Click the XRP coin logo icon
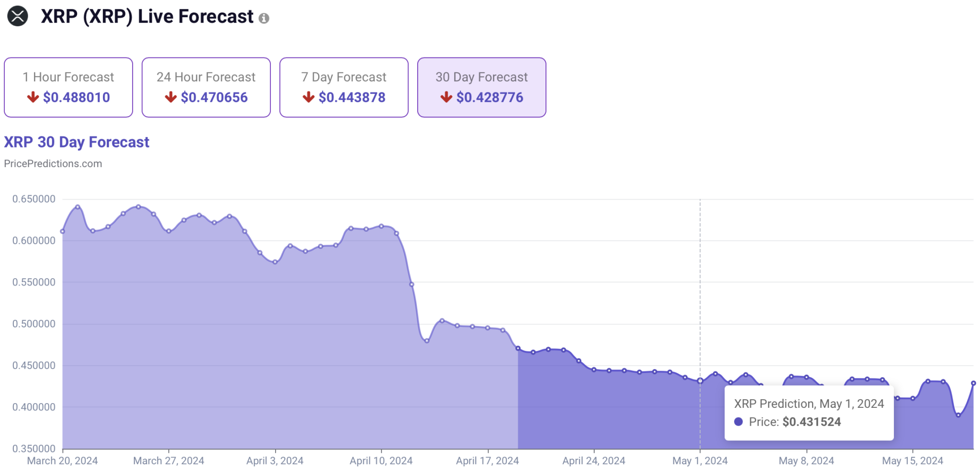 click(18, 16)
